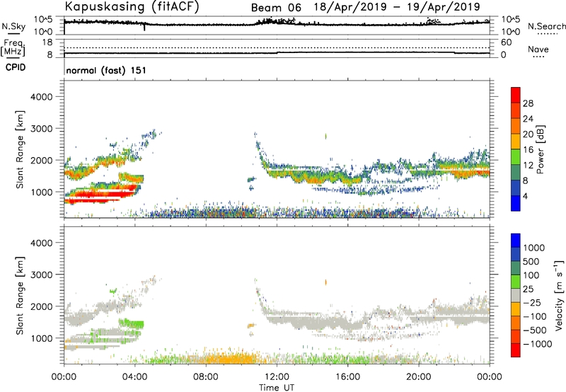566x392 pixels.
Task: Click the '08:00' time tick label
Action: pyautogui.click(x=206, y=377)
